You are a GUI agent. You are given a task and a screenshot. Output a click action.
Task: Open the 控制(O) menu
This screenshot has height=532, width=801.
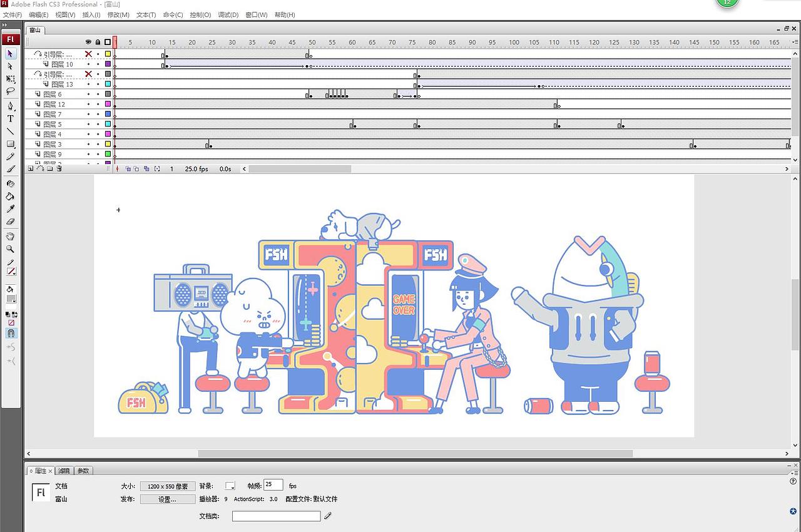coord(200,14)
